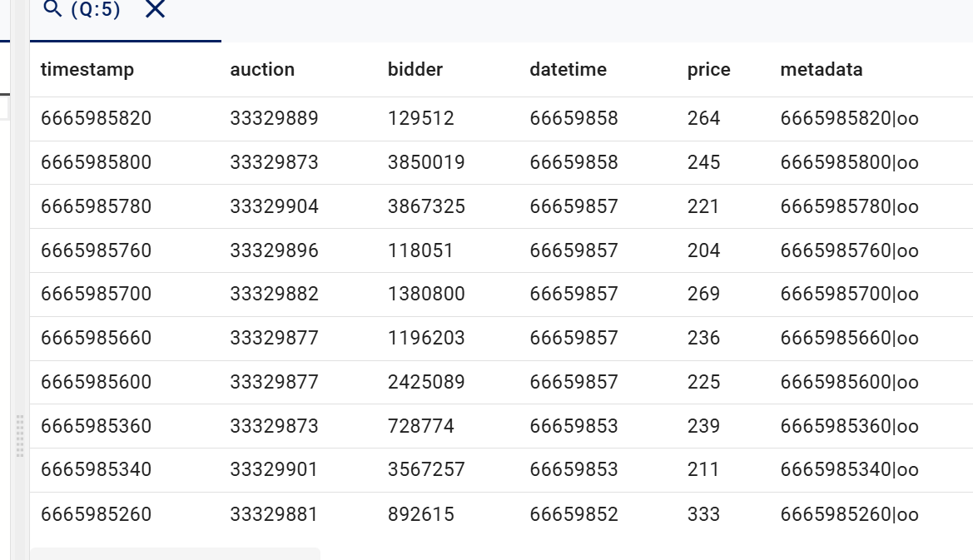Select bidder cell 3850019
The image size is (973, 560).
pyautogui.click(x=426, y=162)
